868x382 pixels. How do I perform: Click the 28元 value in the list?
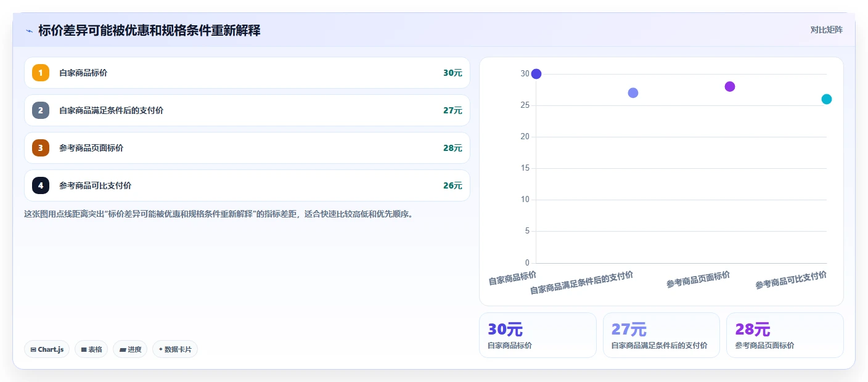click(x=452, y=148)
